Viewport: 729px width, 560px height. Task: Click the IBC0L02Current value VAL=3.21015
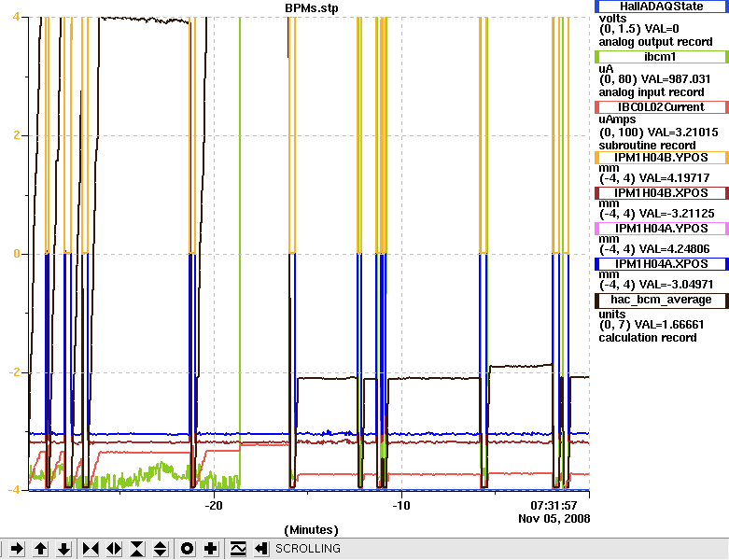(680, 133)
